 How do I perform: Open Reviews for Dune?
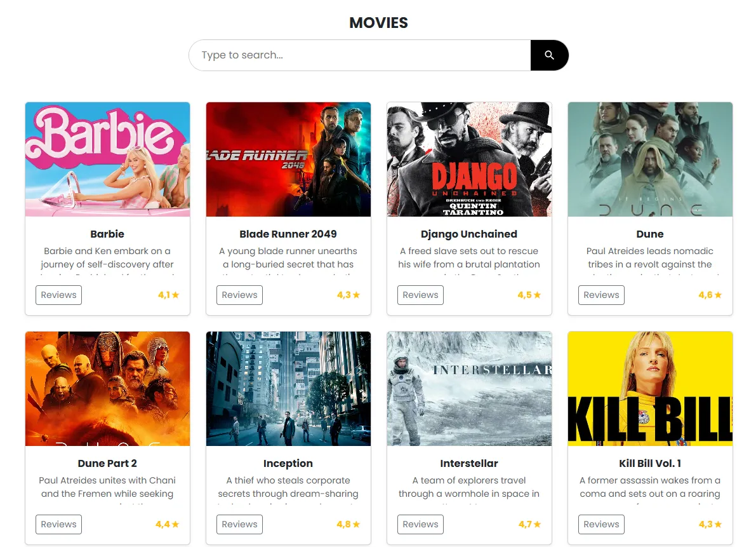coord(601,295)
